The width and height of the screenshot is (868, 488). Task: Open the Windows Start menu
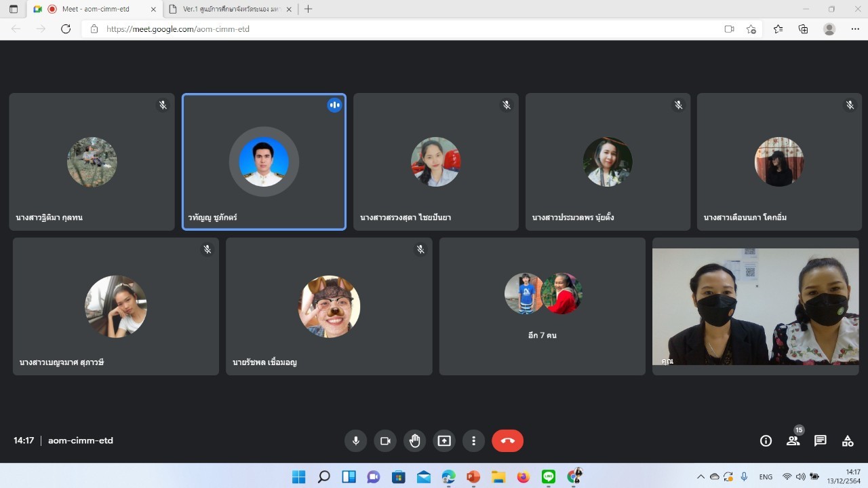298,477
